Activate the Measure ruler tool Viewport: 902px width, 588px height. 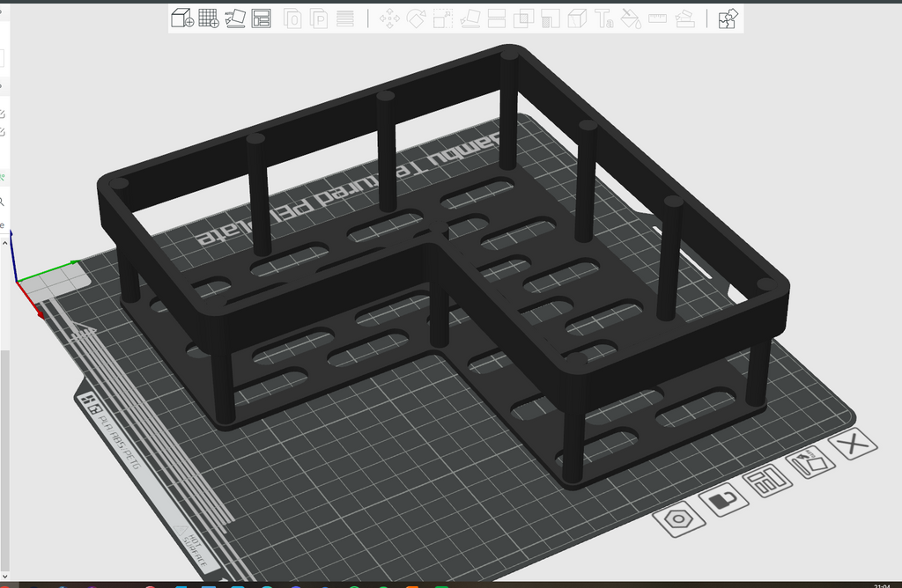(x=657, y=18)
